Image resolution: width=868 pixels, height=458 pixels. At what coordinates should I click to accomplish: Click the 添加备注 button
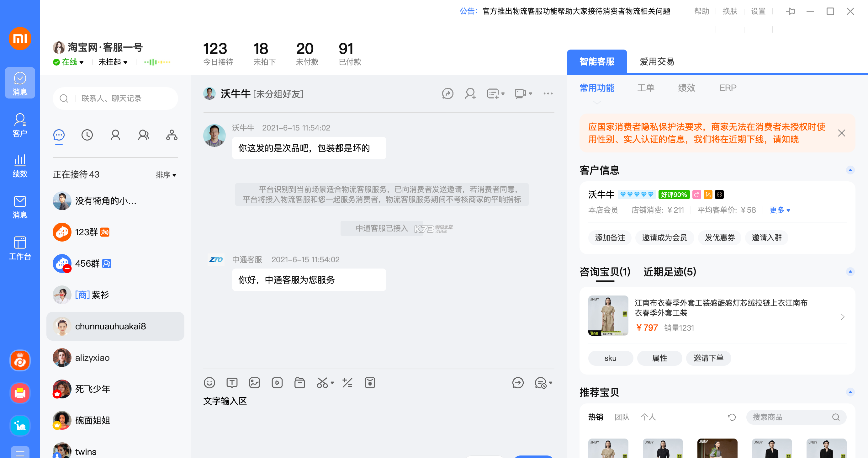[610, 238]
